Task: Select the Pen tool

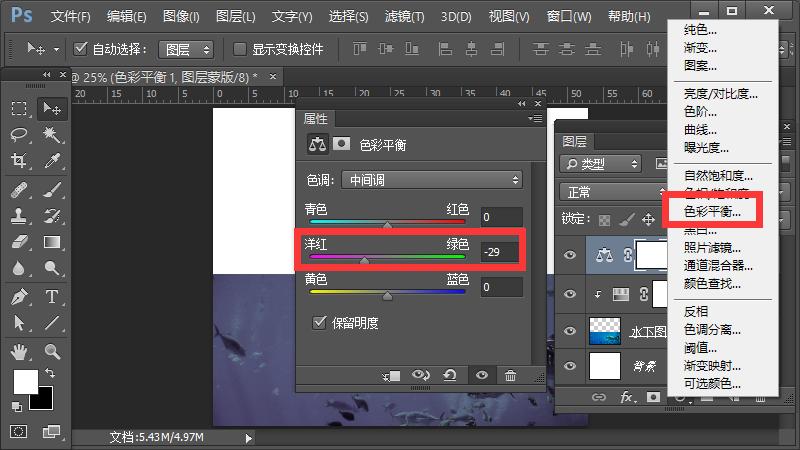Action: (19, 296)
